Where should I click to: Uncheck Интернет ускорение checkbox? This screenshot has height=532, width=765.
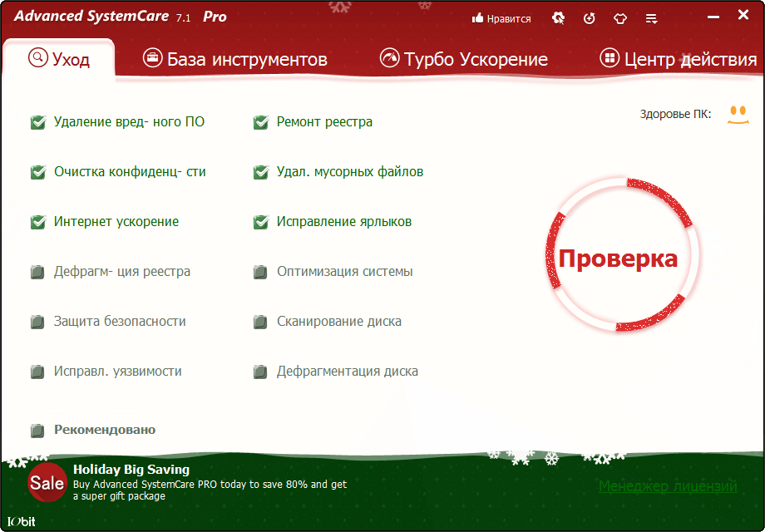(x=38, y=222)
